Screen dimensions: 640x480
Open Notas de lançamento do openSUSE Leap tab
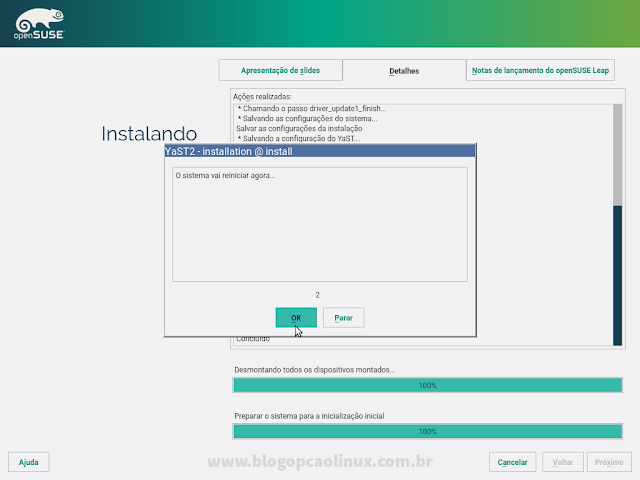pyautogui.click(x=540, y=70)
